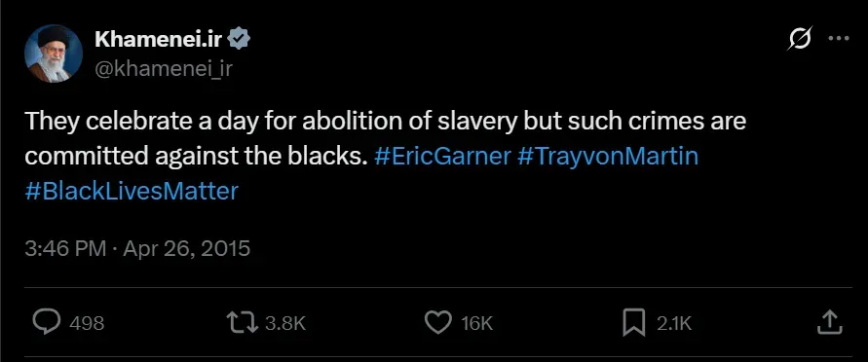Click the 2.1K bookmarks count
This screenshot has width=868, height=362.
click(x=674, y=323)
